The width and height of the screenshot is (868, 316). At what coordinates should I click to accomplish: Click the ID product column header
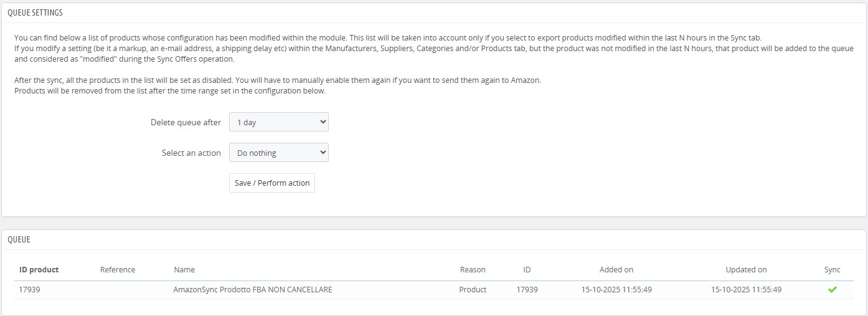[x=39, y=269]
